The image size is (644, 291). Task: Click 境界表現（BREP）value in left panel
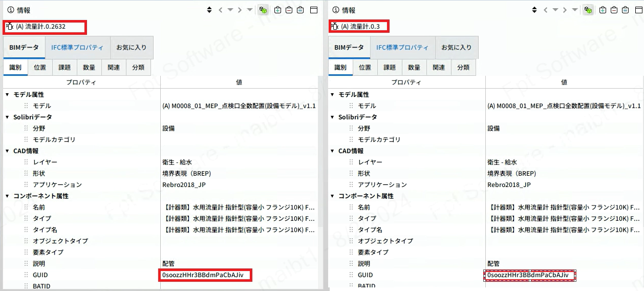pos(187,174)
